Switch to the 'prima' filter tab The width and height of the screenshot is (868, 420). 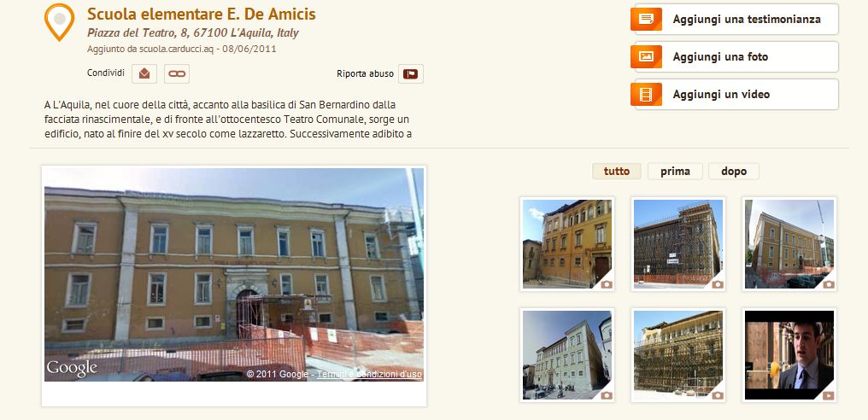[x=676, y=171]
